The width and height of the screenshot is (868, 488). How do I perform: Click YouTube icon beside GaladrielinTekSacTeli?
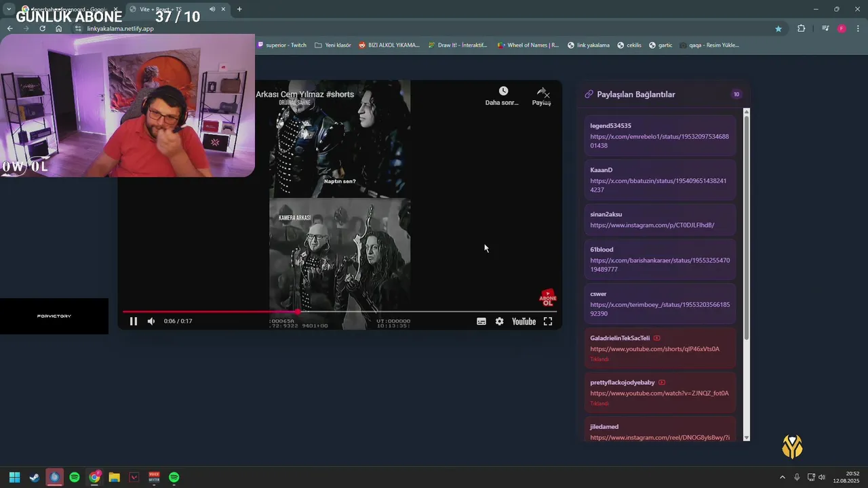[657, 338]
